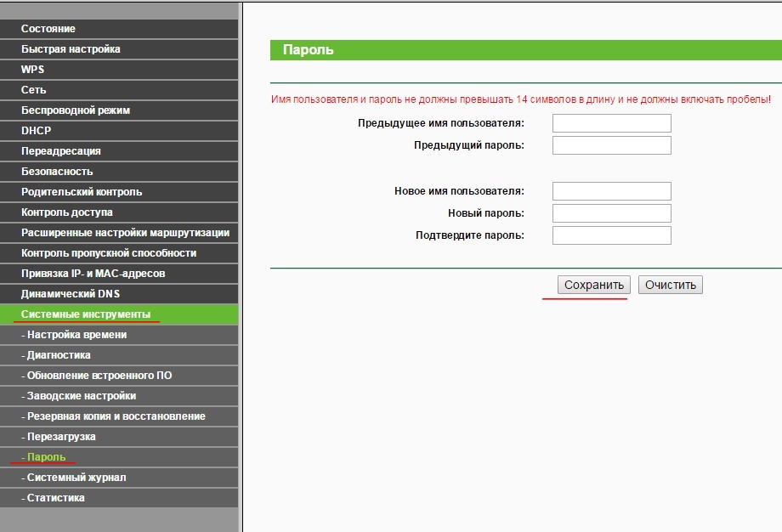
Task: Select Настройка времени submenu item
Action: [x=119, y=335]
